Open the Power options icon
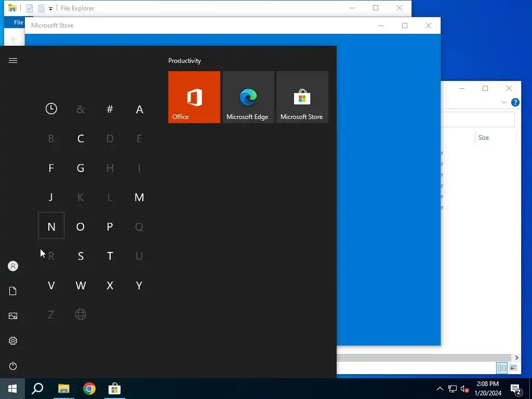 tap(13, 366)
